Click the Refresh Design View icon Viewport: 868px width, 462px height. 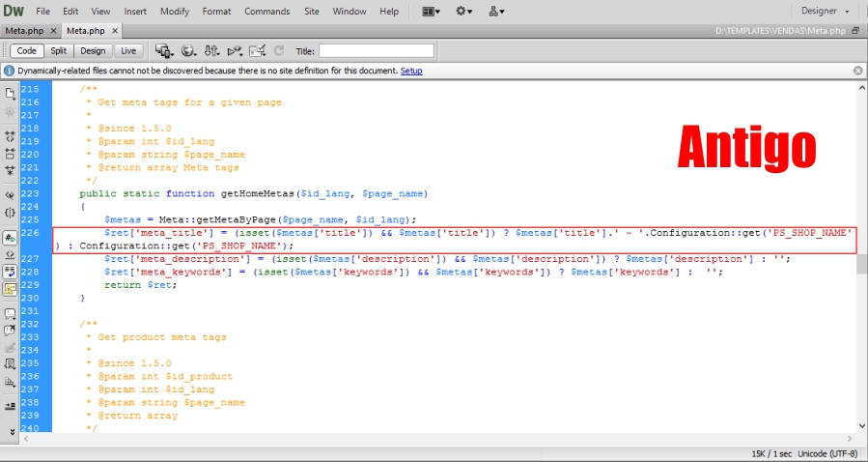click(x=279, y=50)
